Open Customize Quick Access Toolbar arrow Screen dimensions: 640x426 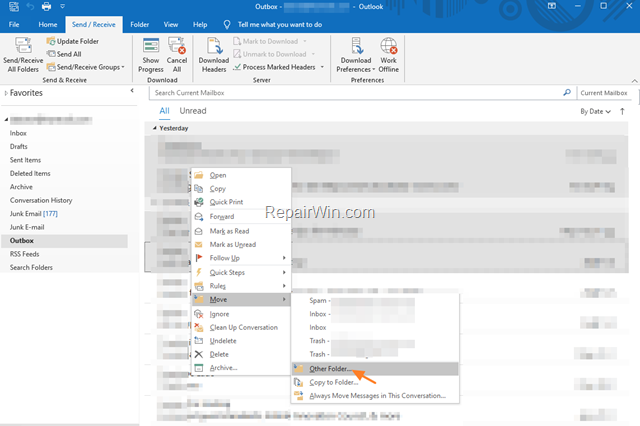pyautogui.click(x=62, y=7)
